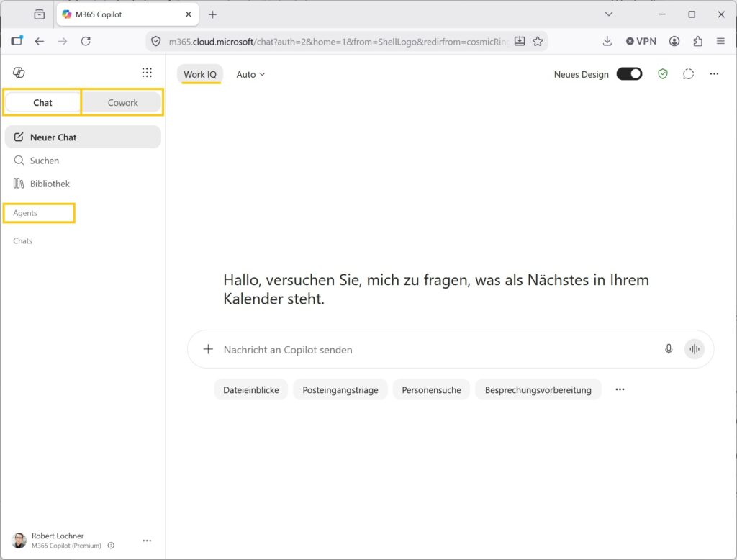Click the Copilot logo icon in sidebar
This screenshot has width=737, height=560.
tap(19, 73)
